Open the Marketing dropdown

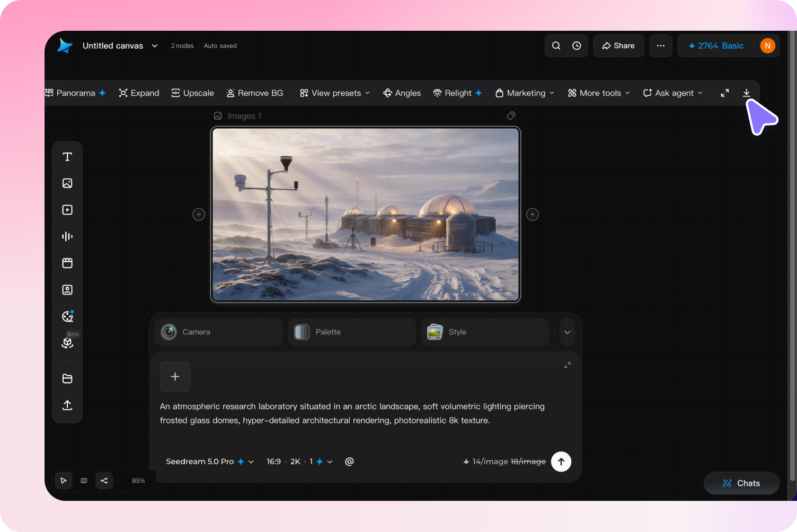pos(525,93)
